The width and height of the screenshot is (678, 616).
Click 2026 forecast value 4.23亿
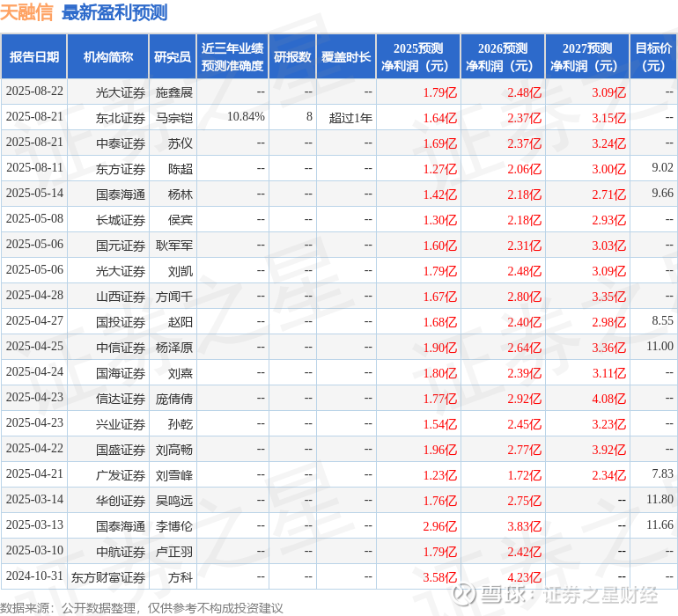click(x=525, y=576)
